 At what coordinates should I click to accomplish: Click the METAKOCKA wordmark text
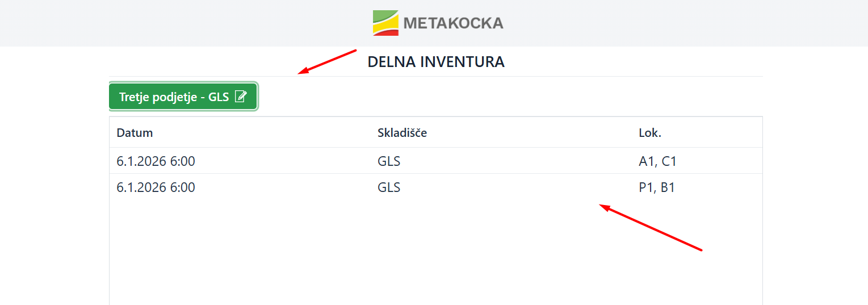(453, 23)
